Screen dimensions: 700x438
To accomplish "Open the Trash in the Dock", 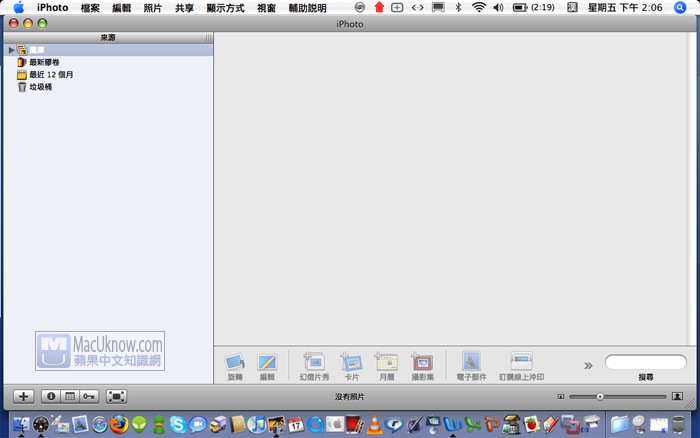I will pos(679,424).
